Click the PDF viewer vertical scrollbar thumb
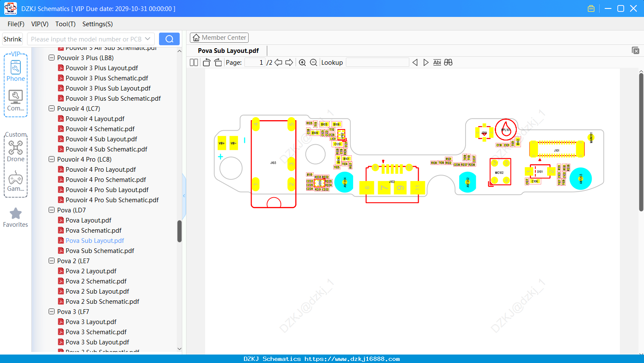Viewport: 644px width, 363px height. coord(641,142)
